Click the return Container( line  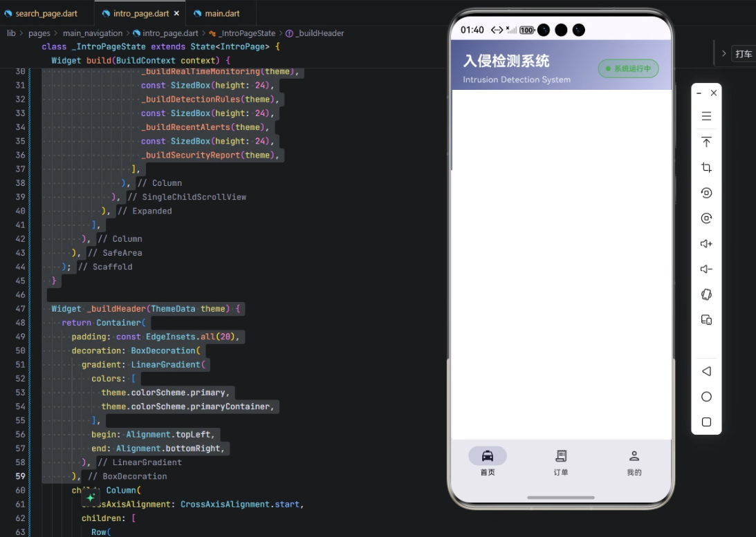point(103,323)
